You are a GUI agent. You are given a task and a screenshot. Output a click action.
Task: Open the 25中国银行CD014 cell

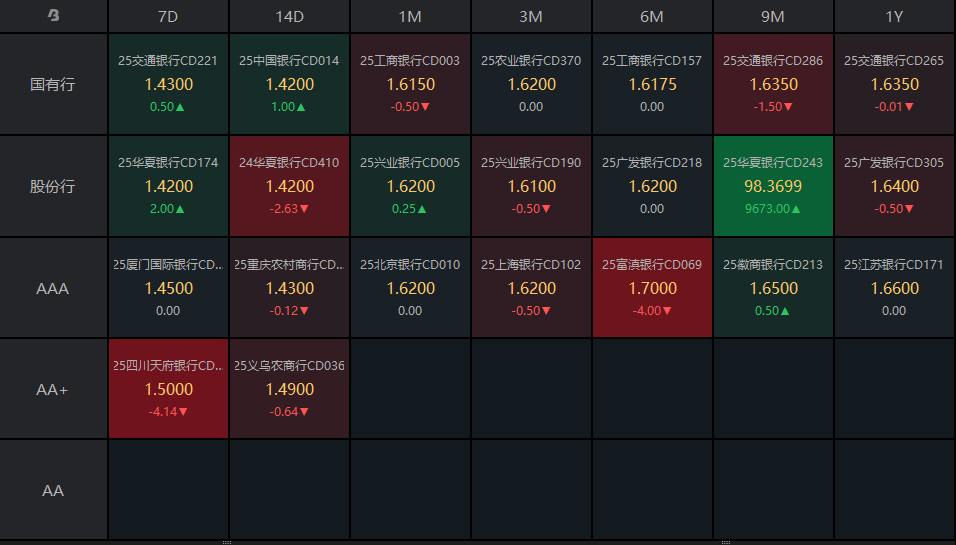click(290, 84)
